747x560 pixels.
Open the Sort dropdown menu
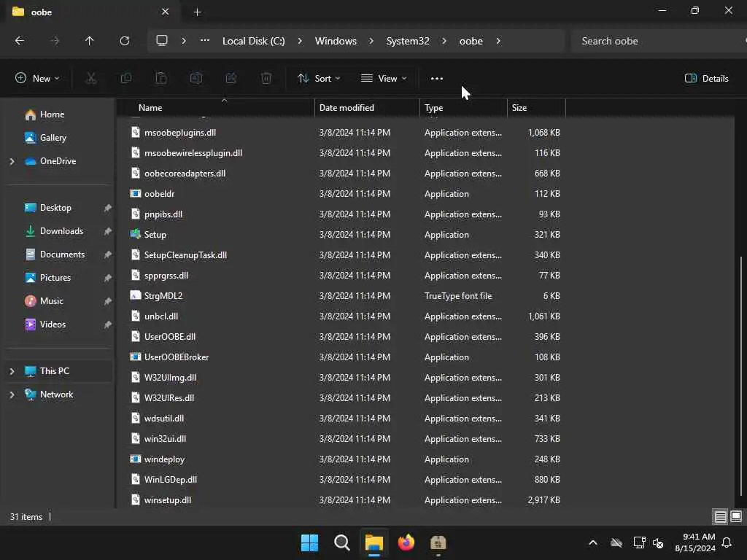click(319, 79)
